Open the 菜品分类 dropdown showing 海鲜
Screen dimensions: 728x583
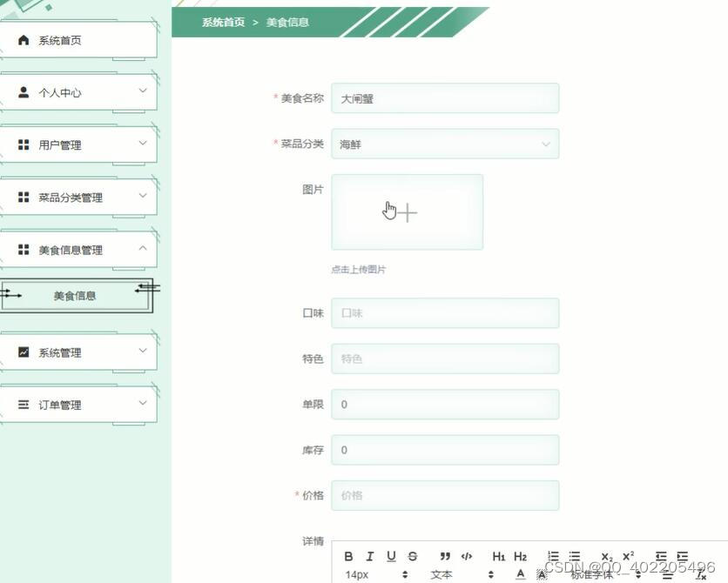tap(445, 144)
